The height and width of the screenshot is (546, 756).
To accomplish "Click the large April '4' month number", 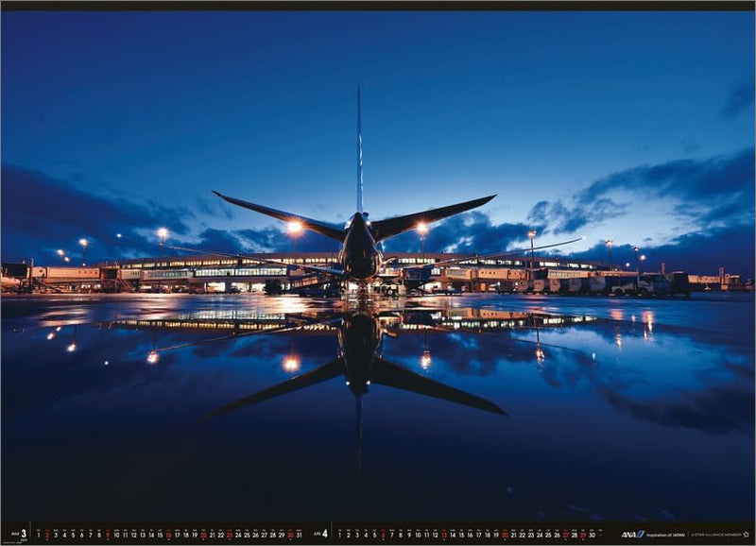I will click(x=325, y=534).
